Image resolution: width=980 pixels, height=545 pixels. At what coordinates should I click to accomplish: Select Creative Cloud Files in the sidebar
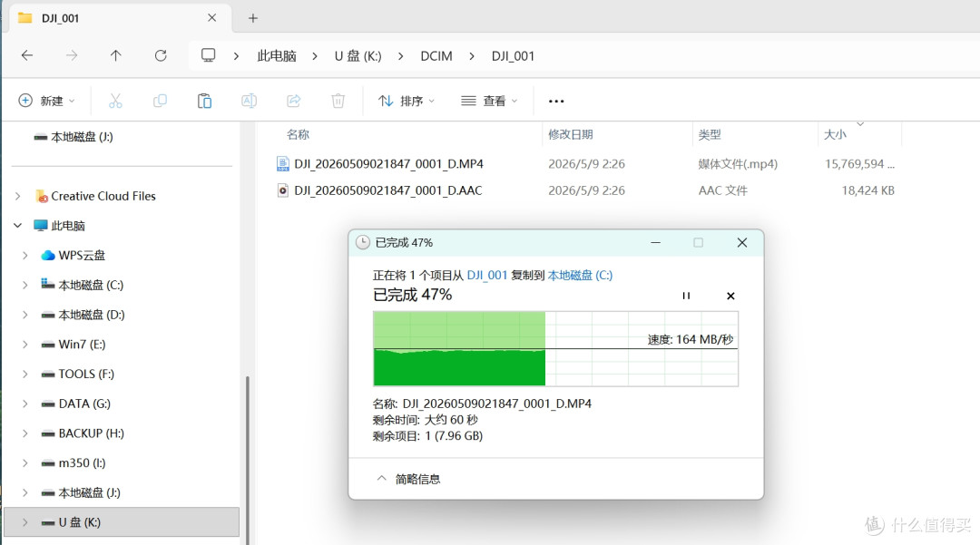[x=103, y=196]
